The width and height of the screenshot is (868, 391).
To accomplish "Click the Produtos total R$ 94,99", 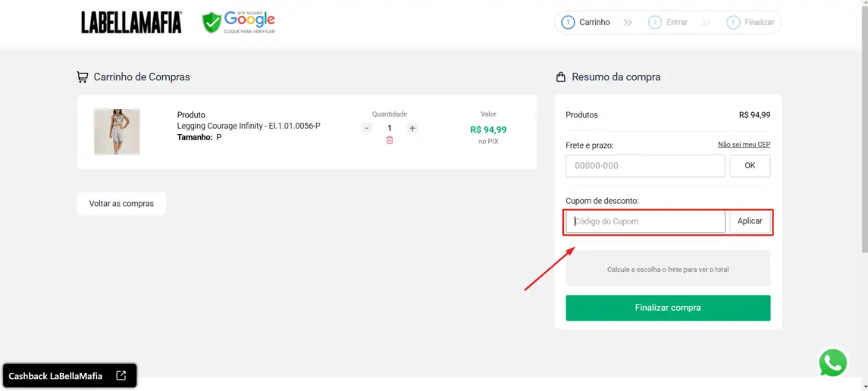I will tap(754, 115).
